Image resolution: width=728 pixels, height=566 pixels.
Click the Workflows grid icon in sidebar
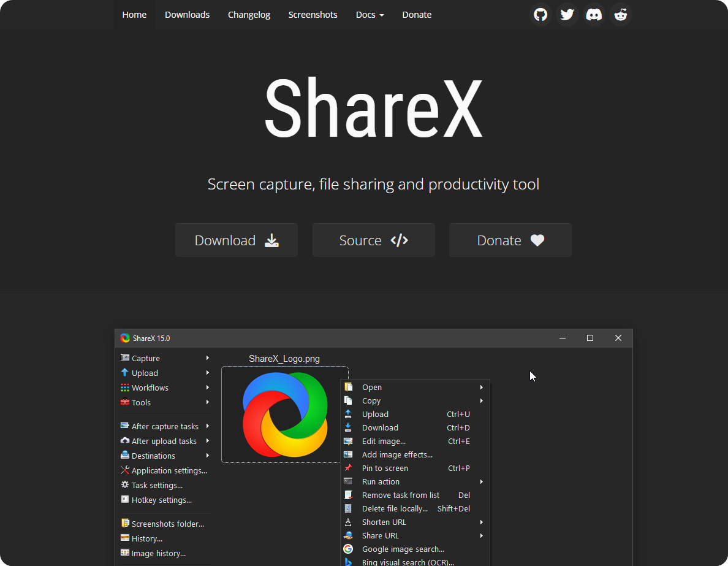pyautogui.click(x=125, y=388)
